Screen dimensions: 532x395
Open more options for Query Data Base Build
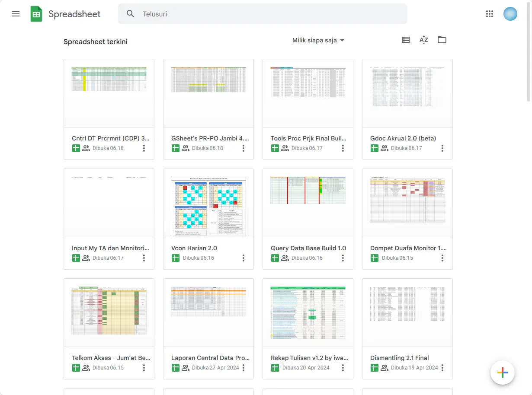[x=343, y=258]
